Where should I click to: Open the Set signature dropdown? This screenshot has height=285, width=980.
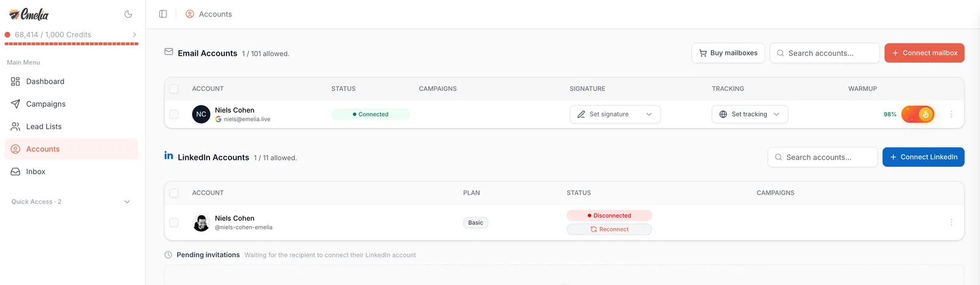[x=615, y=115]
